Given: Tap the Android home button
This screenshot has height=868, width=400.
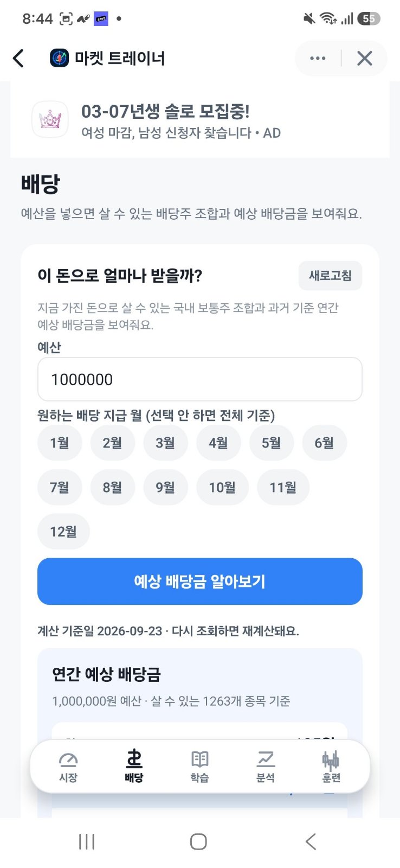Looking at the screenshot, I should [x=198, y=842].
